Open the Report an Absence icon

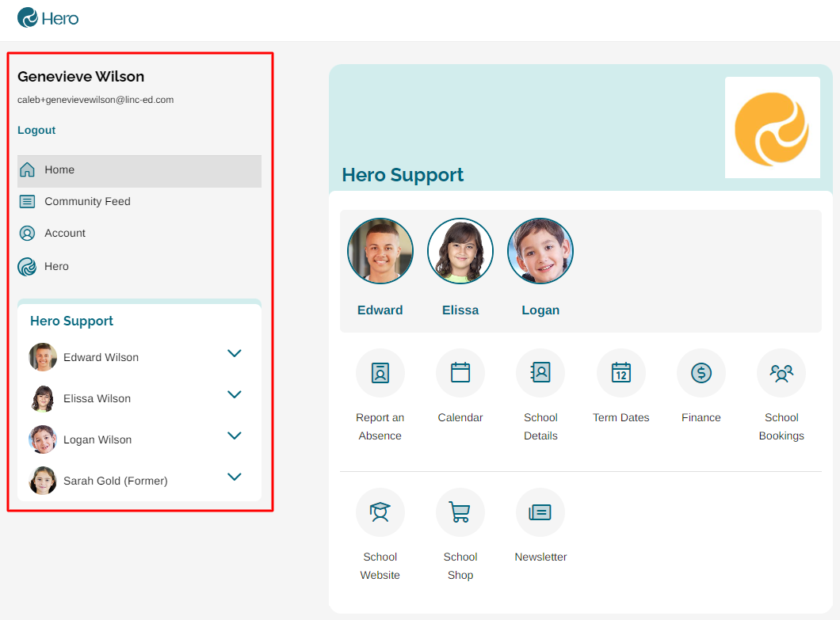pos(380,373)
